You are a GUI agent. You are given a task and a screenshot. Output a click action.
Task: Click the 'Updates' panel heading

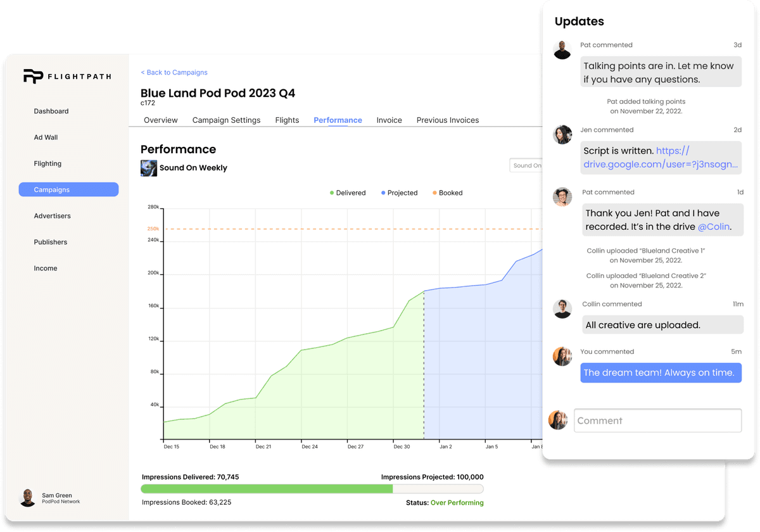click(579, 22)
